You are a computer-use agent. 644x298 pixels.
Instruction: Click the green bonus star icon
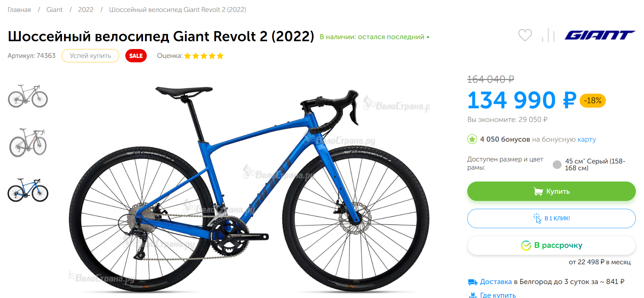pos(472,139)
